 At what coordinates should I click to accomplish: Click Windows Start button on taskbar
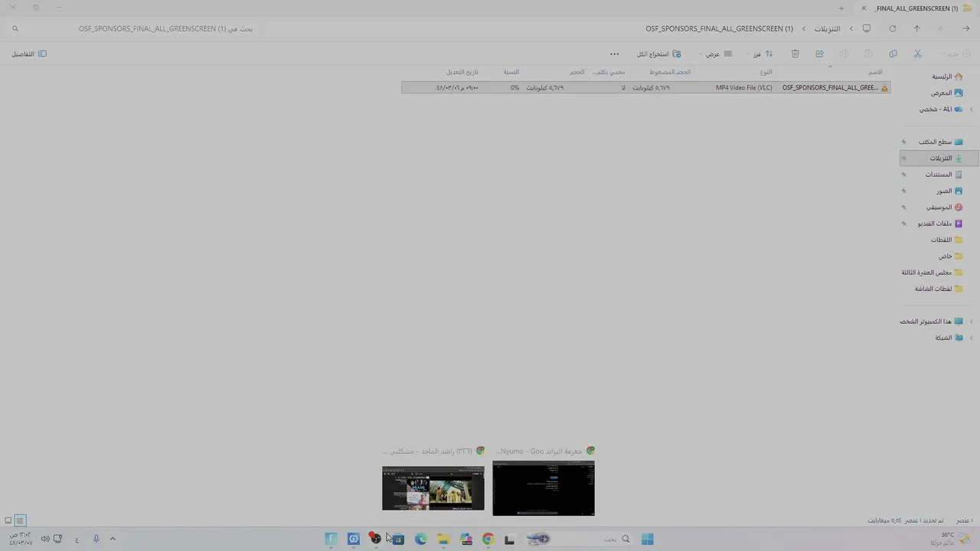tap(647, 539)
